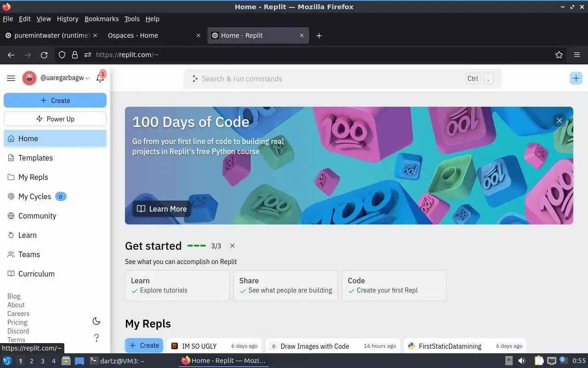Screen dimensions: 588x368
Task: Click the tracking protection shield icon
Action: (62, 55)
